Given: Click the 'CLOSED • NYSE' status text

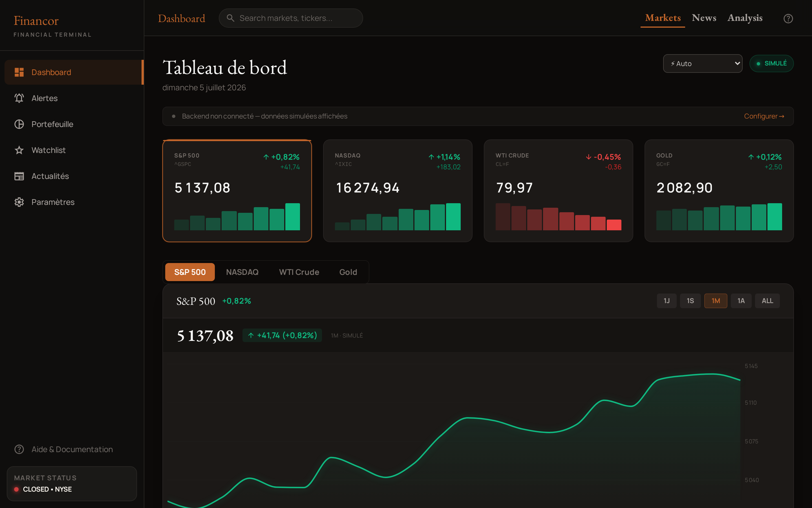Looking at the screenshot, I should click(x=47, y=489).
